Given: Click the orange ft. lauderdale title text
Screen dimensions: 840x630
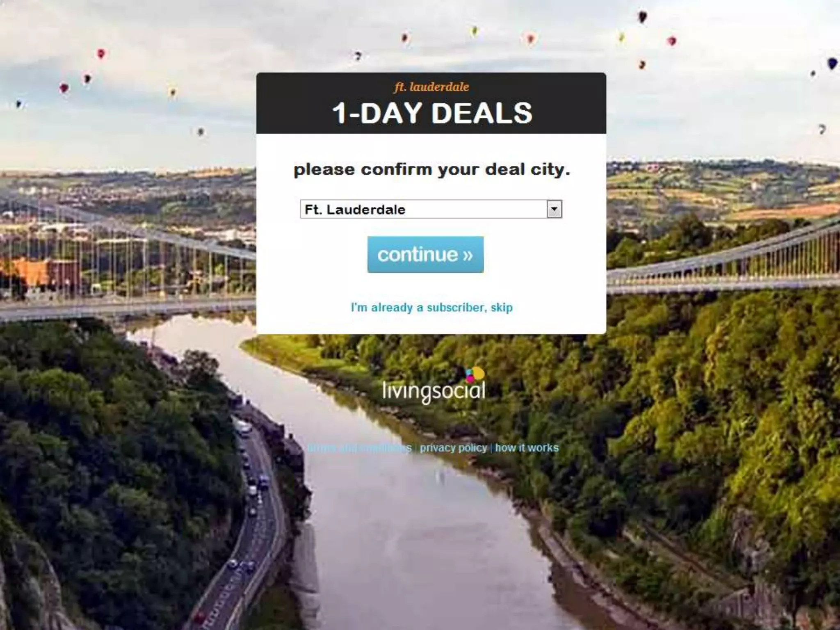Looking at the screenshot, I should 431,87.
